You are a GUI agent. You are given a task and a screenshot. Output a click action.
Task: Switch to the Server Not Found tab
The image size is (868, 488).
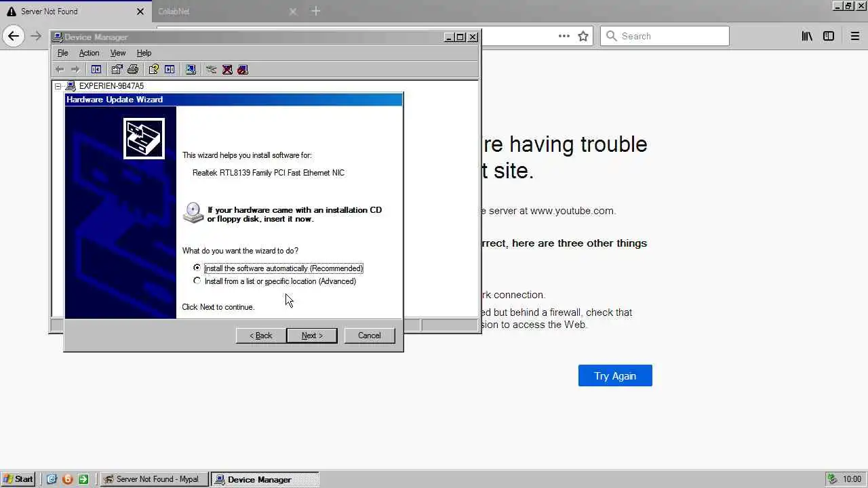coord(75,12)
